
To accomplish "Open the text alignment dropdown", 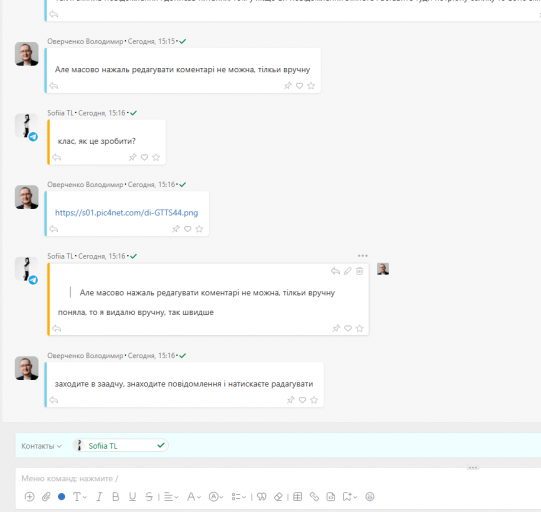I will pos(171,497).
